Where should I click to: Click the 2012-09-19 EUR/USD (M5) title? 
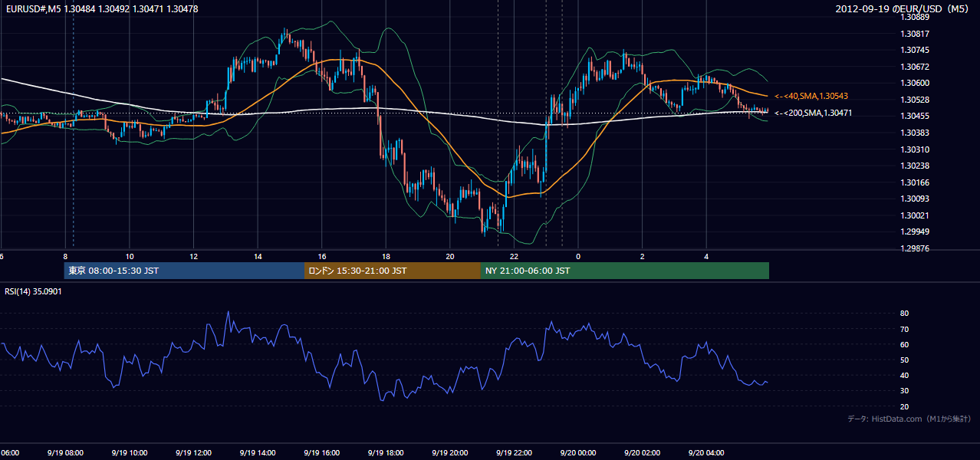(903, 8)
